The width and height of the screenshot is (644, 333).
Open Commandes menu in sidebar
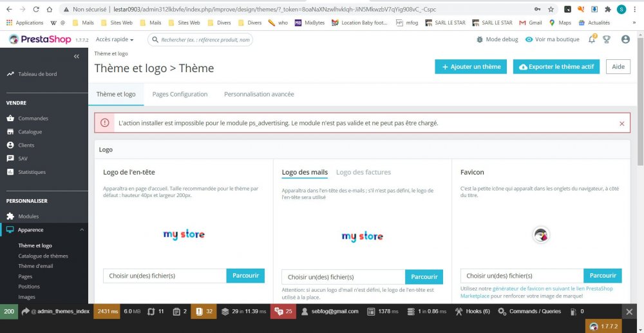pyautogui.click(x=28, y=119)
